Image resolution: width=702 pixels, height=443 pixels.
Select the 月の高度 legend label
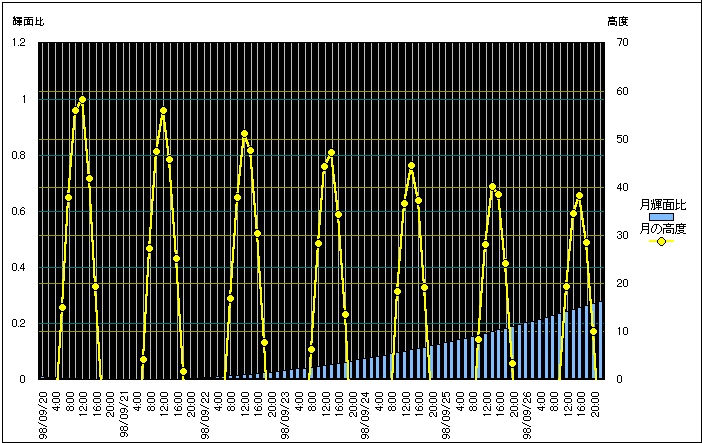[x=662, y=229]
